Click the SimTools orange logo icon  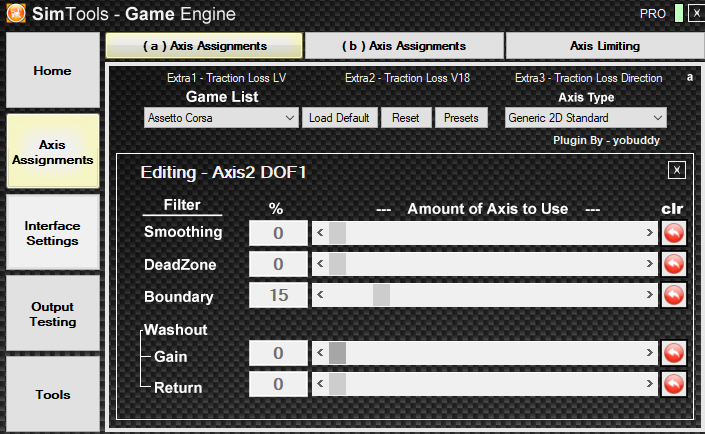pyautogui.click(x=16, y=13)
